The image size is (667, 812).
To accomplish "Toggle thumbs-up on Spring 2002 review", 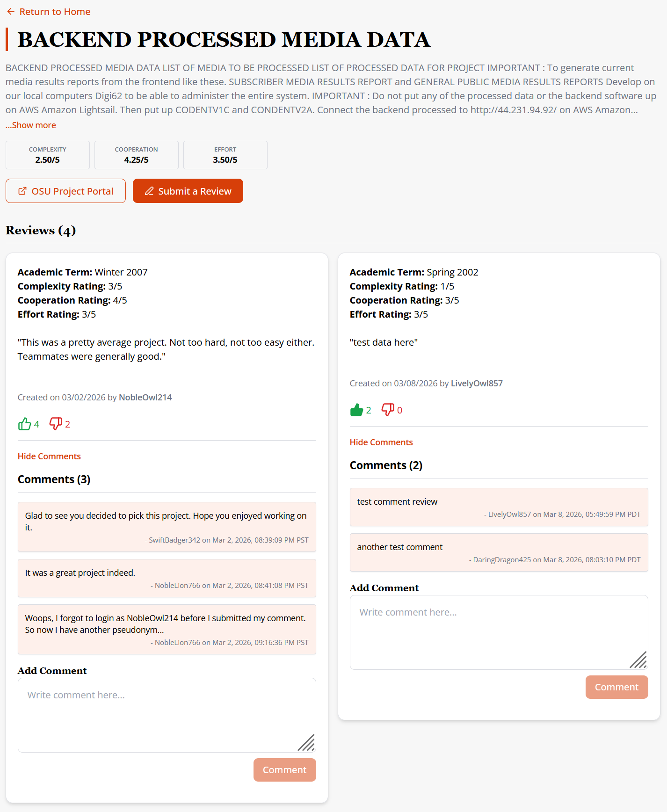I will point(356,410).
